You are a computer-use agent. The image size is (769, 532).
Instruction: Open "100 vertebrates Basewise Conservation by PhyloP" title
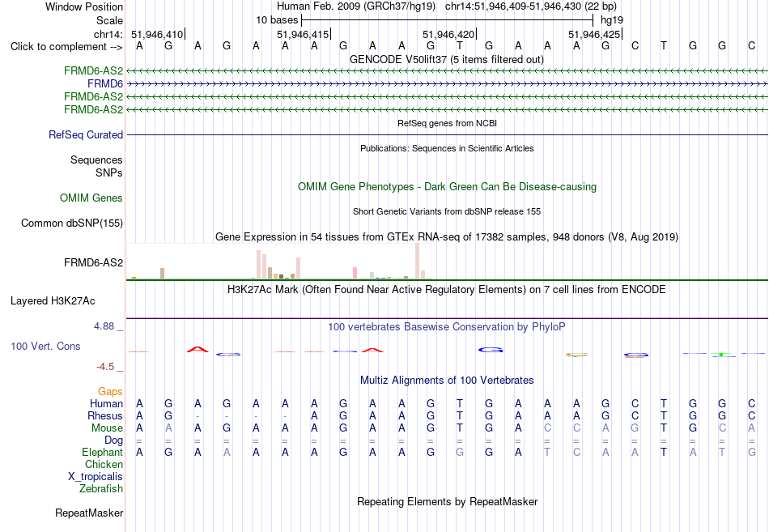pos(447,327)
